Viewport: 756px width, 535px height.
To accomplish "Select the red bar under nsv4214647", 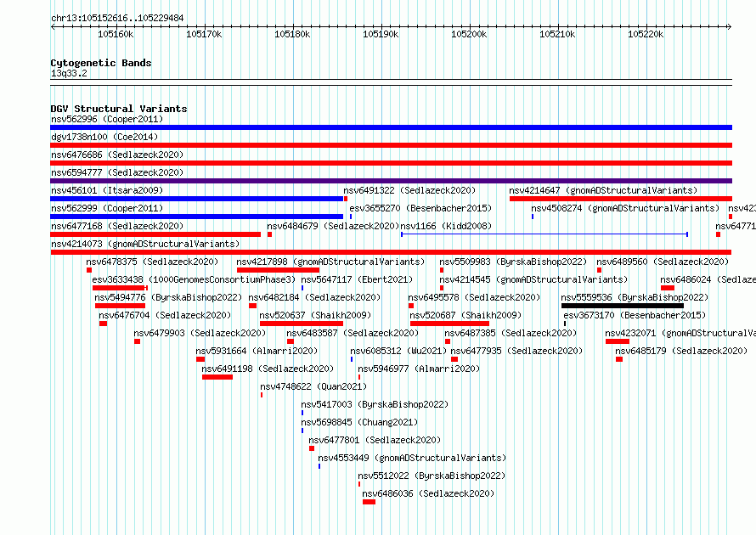I will coord(621,199).
